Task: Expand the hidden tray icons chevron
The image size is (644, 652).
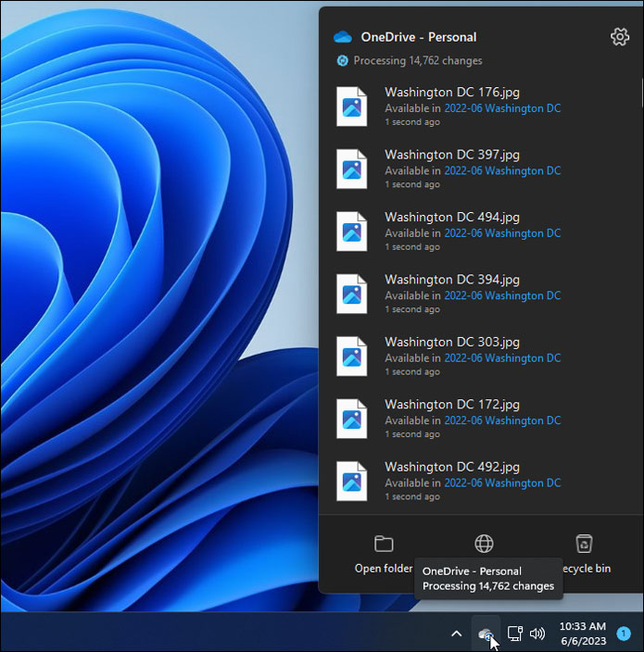Action: (456, 633)
